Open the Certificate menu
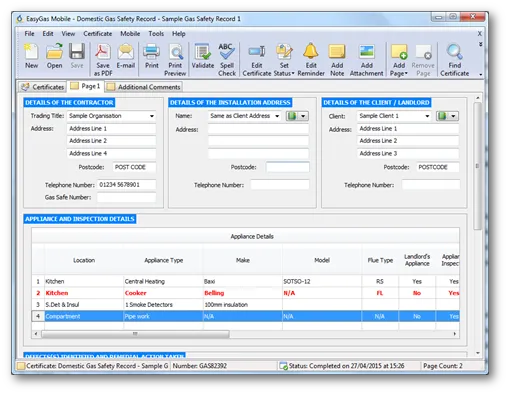This screenshot has width=508, height=394. pyautogui.click(x=98, y=34)
